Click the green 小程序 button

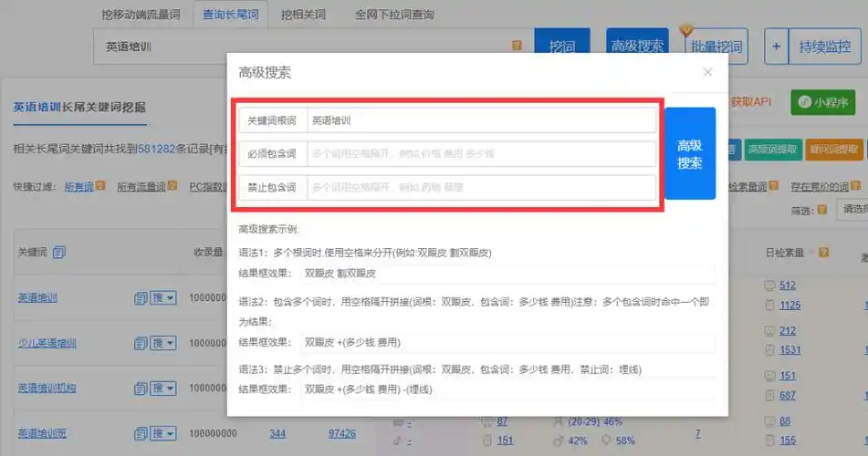click(x=822, y=102)
